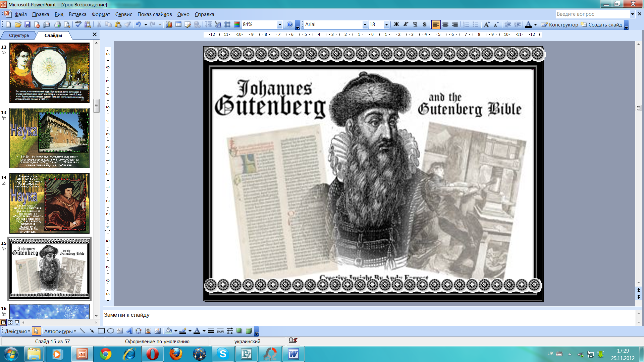The width and height of the screenshot is (644, 362).
Task: Insert a WordArt object
Action: 129,331
